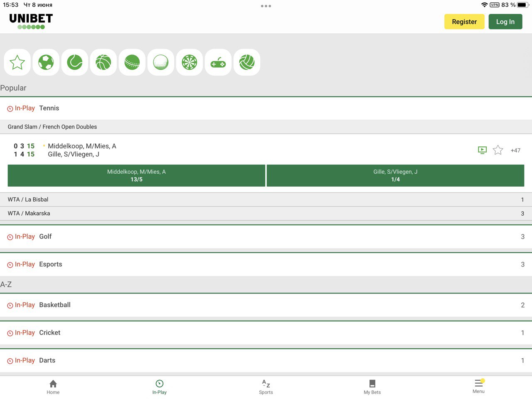532x399 pixels.
Task: Expand the In-Play Esports section
Action: pos(266,264)
